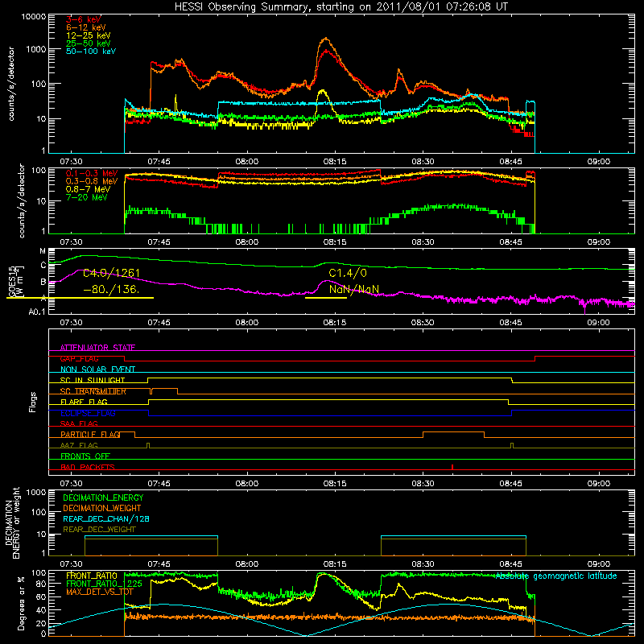644x644 pixels.
Task: Click the 0.8-7 MeV legend entry
Action: [x=87, y=189]
